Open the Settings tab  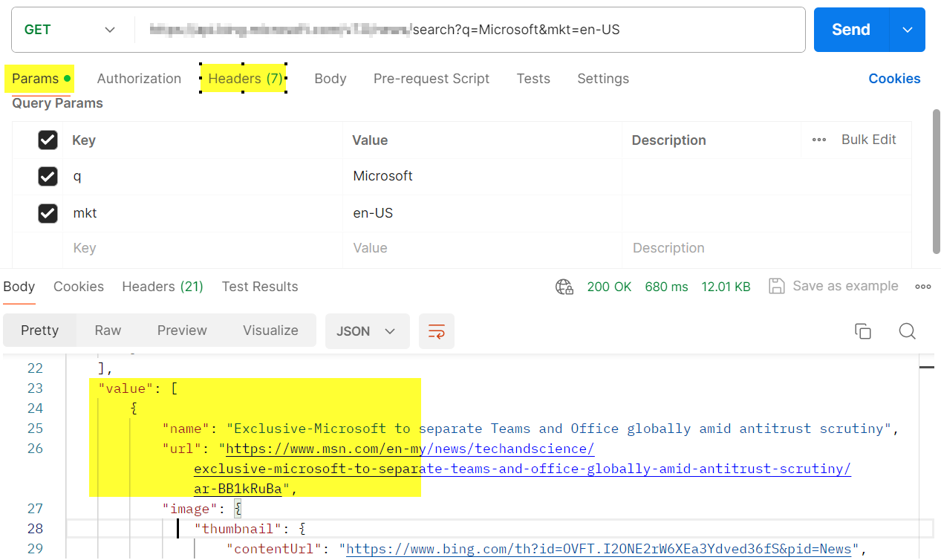click(x=603, y=79)
